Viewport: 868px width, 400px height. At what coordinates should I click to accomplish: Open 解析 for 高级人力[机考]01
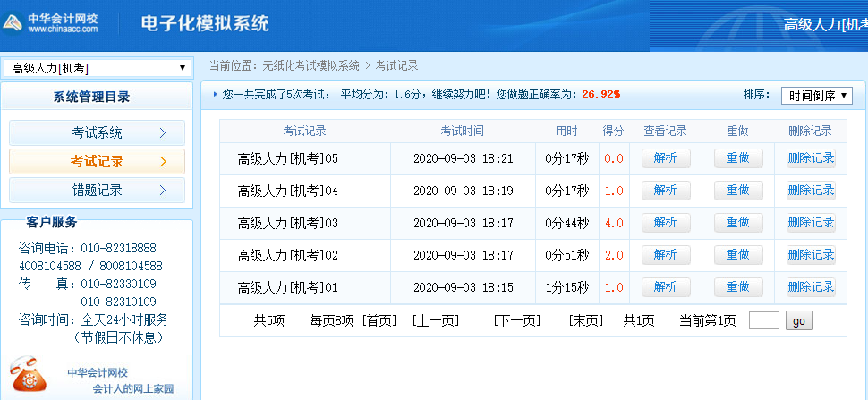click(666, 286)
